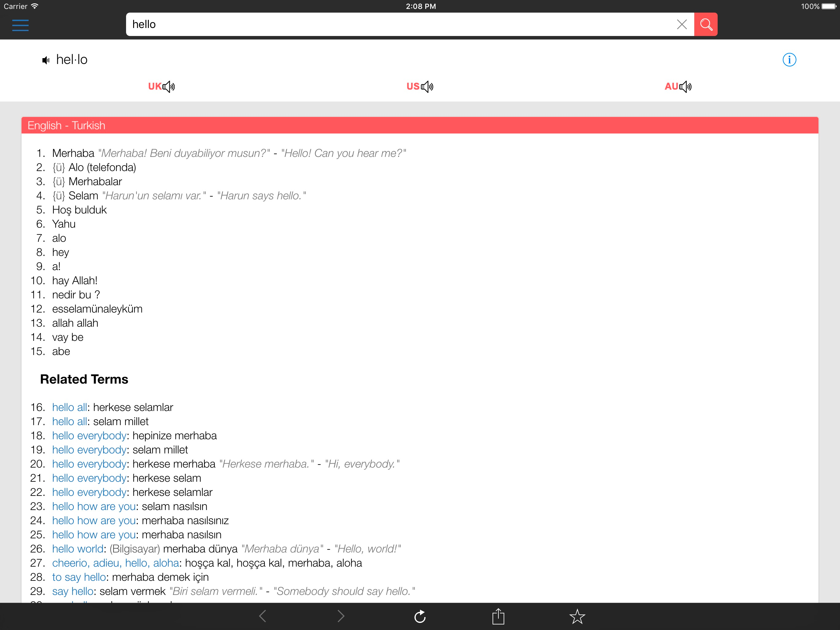Go back with the left arrow
840x630 pixels.
click(x=262, y=616)
